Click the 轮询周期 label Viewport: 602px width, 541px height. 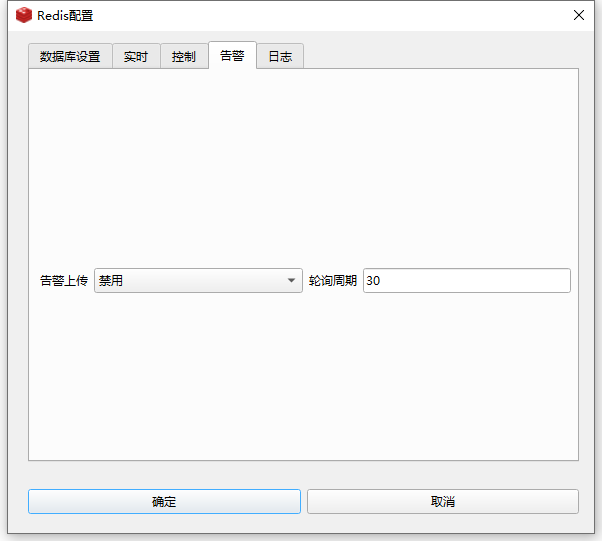point(333,281)
